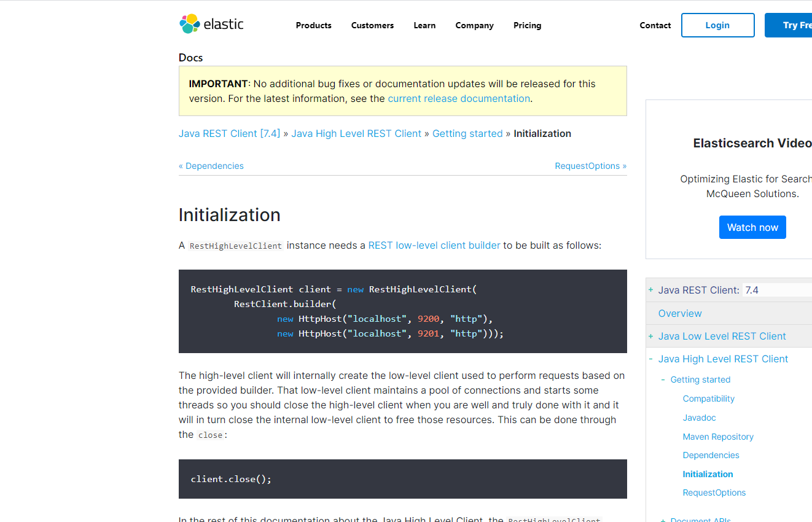Open Overview in the sidebar
This screenshot has height=522, width=812.
pyautogui.click(x=680, y=313)
